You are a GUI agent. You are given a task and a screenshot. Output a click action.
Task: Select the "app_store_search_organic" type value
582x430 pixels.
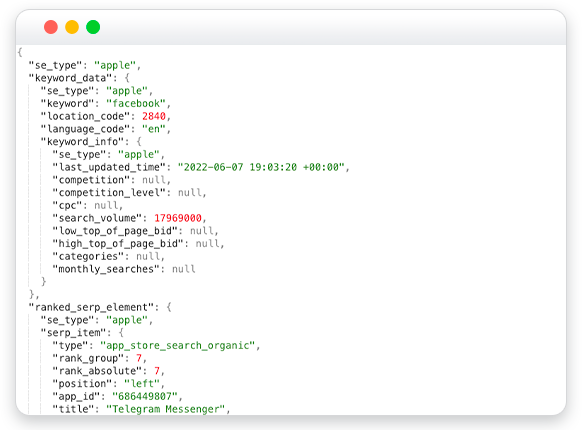pyautogui.click(x=178, y=345)
